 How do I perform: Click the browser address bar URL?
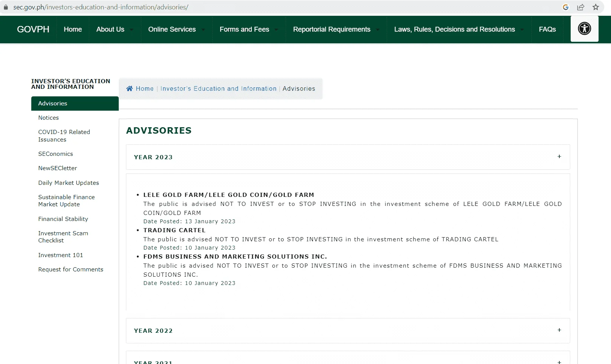pos(101,7)
